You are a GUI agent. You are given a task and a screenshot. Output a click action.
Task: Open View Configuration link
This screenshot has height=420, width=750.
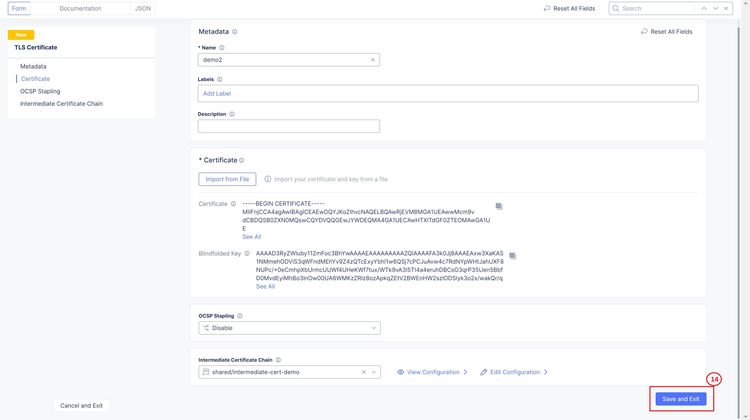click(432, 372)
